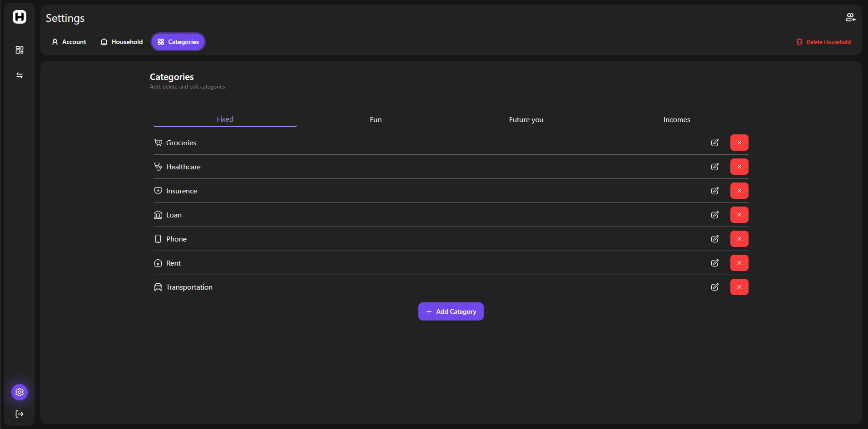
Task: Edit the Transportation category
Action: pos(714,287)
